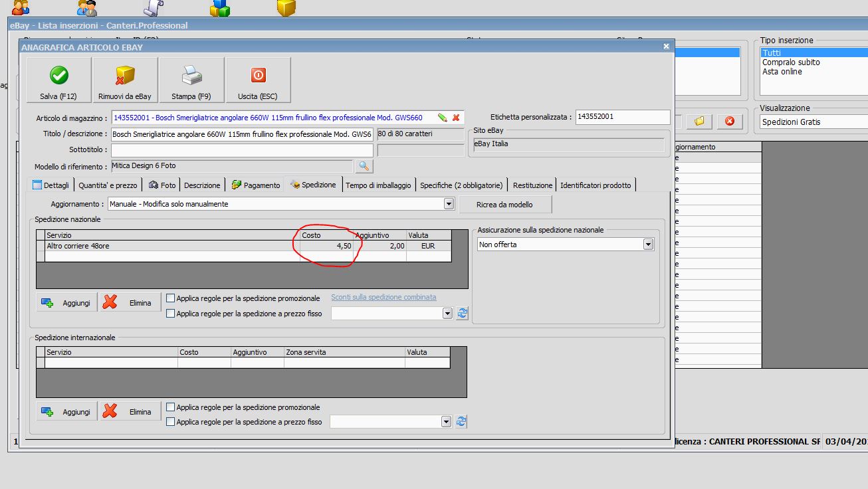Open Sconti sulla spedizione combinata link
Image resolution: width=868 pixels, height=489 pixels.
click(383, 297)
